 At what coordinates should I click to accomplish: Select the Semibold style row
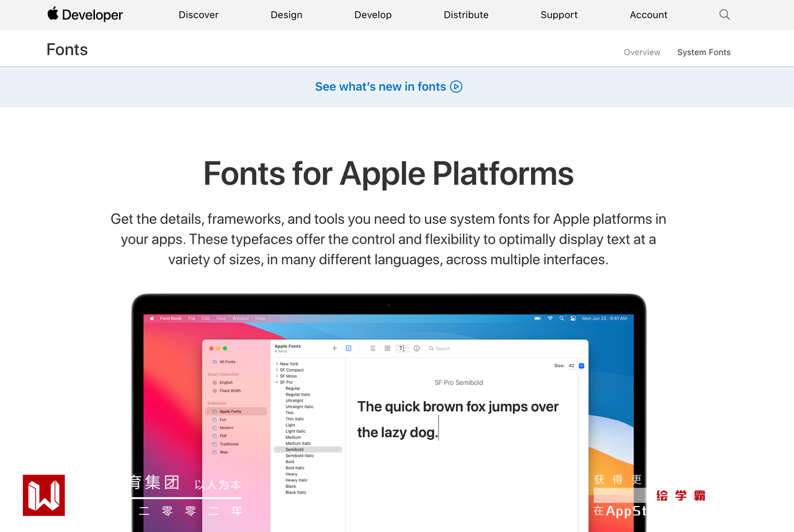[308, 450]
